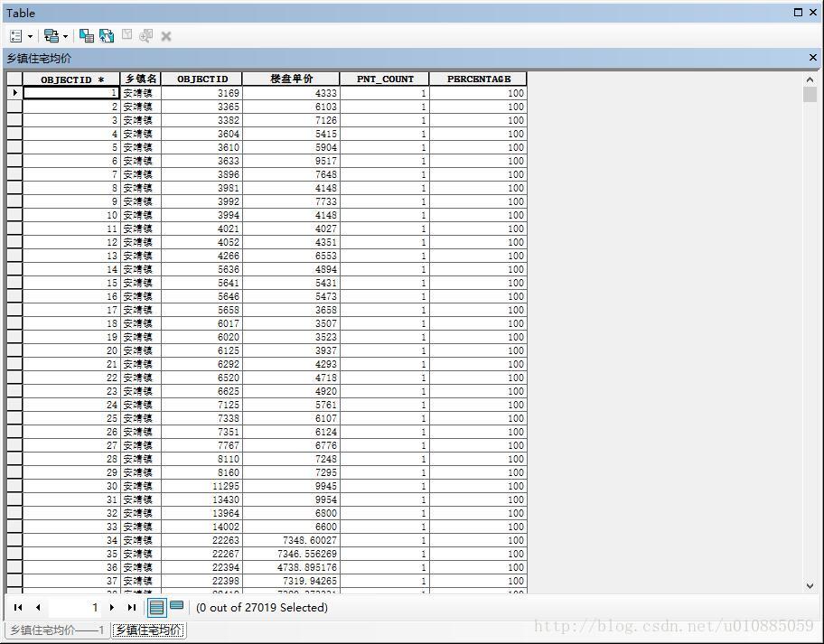Go to the first record
The image size is (824, 644).
click(x=18, y=607)
